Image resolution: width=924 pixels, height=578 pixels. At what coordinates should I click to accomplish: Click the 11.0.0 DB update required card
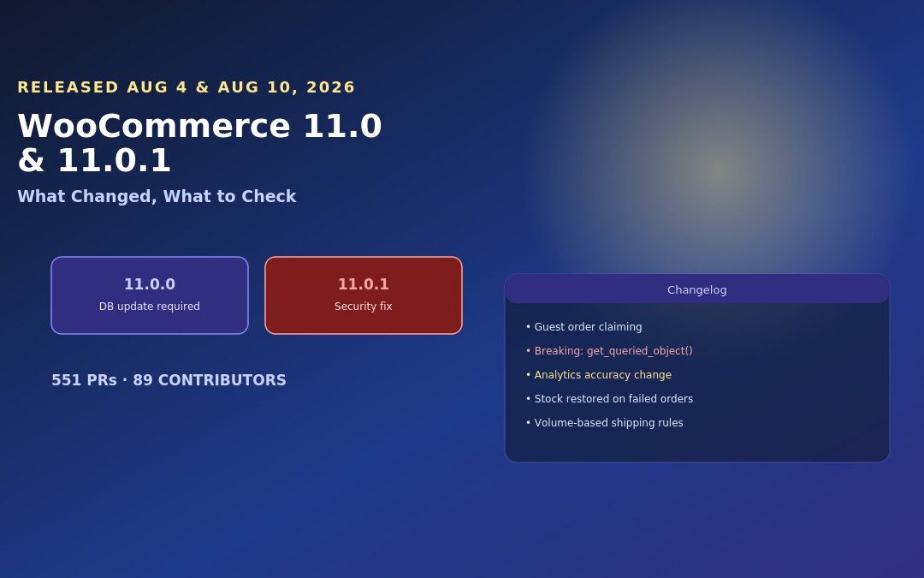point(150,295)
